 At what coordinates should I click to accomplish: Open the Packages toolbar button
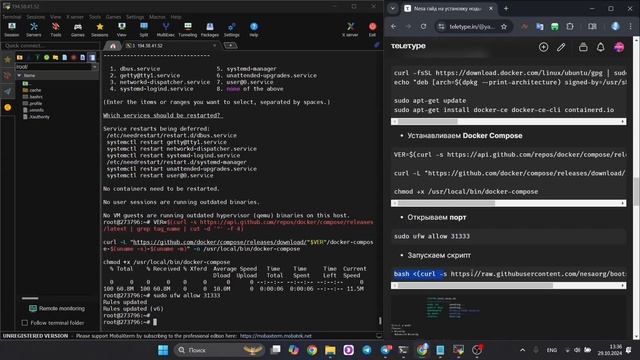pos(210,29)
